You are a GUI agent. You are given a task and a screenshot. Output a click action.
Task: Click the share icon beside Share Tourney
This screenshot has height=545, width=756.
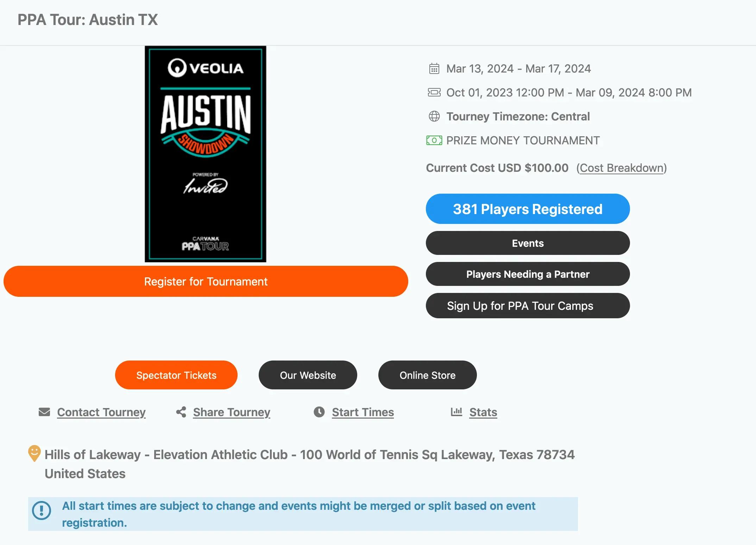(181, 412)
